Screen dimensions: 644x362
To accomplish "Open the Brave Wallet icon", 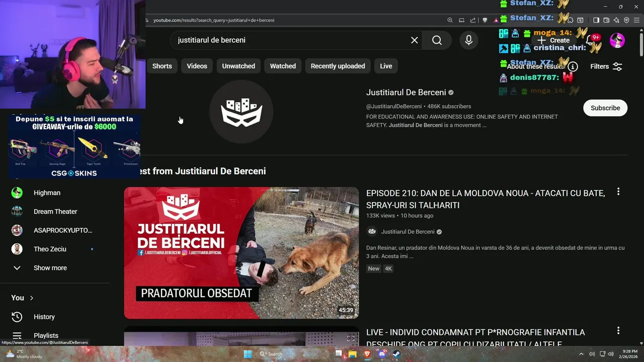I will 606,20.
